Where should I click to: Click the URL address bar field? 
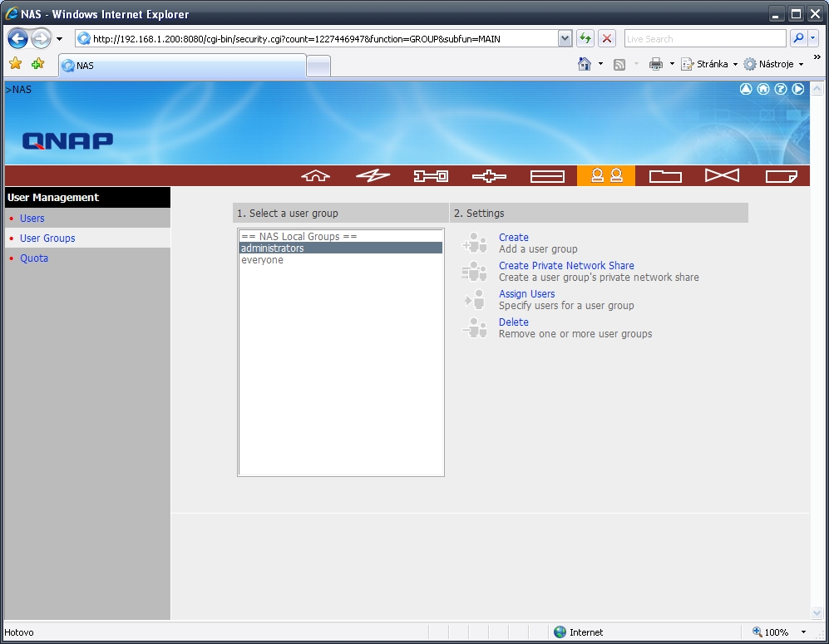323,38
